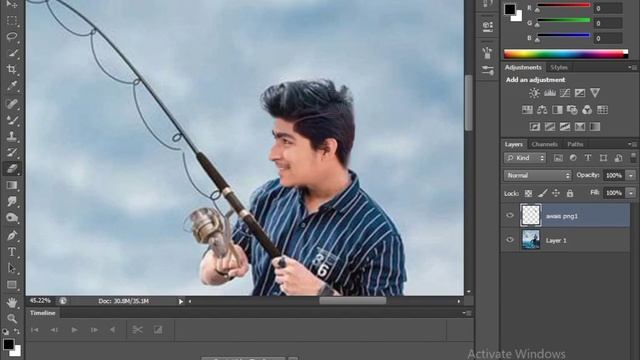Viewport: 640px width, 360px height.
Task: Add a Color Lookup adjustment
Action: pyautogui.click(x=602, y=110)
